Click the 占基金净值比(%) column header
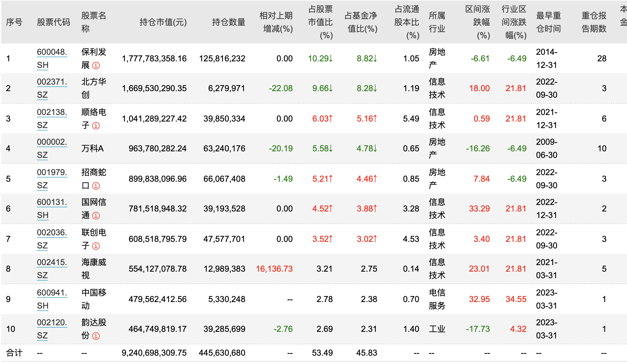Viewport: 627px width, 364px height. point(361,22)
